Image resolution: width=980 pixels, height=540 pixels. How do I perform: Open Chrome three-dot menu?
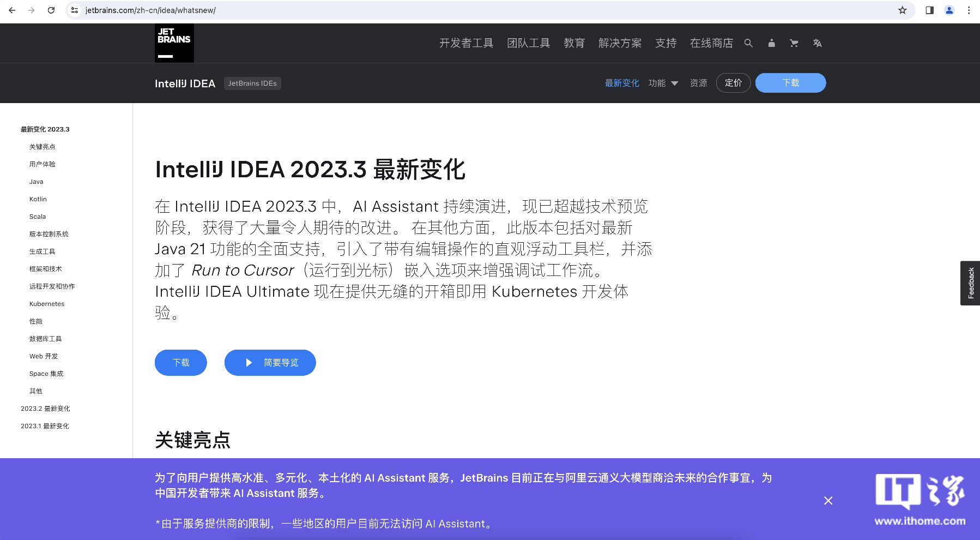click(x=969, y=10)
